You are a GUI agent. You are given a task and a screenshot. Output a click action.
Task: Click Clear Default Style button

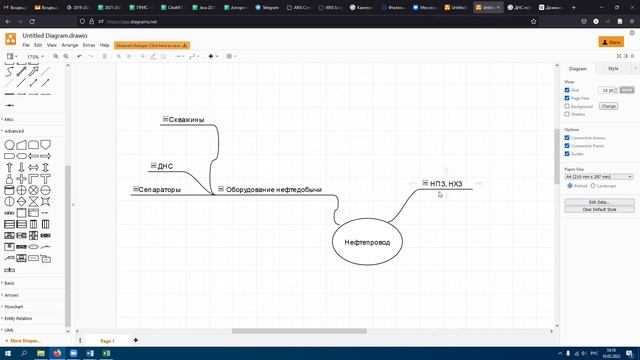click(x=599, y=209)
